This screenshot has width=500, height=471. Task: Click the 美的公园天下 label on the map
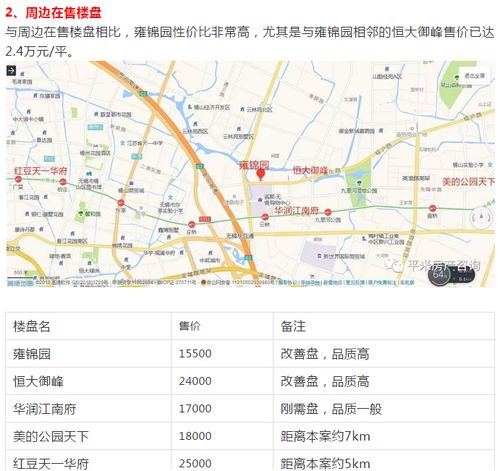click(468, 182)
